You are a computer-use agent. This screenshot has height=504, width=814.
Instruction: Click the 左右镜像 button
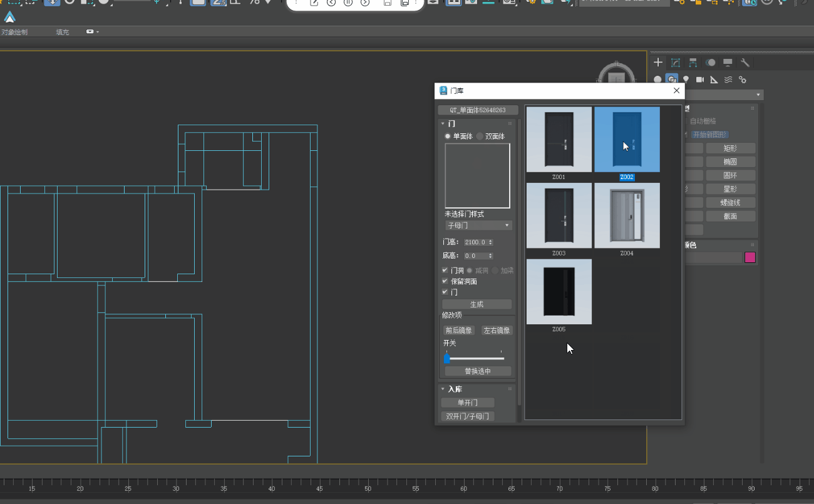tap(497, 331)
